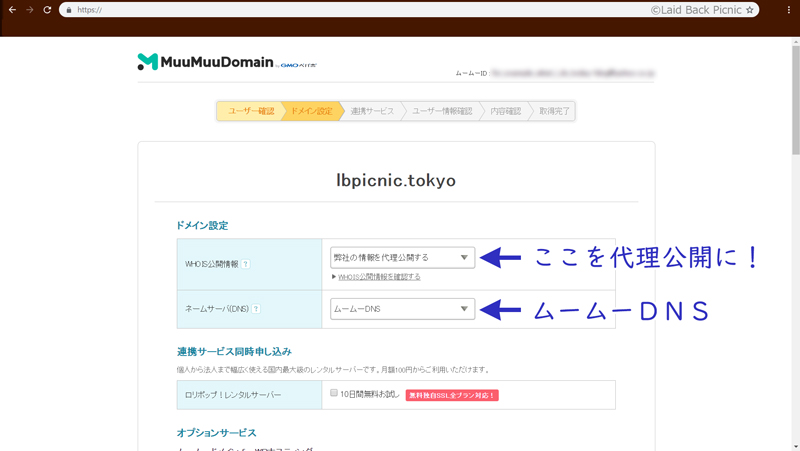Click the 無料独自SSL全プラン対応 badge

[x=452, y=395]
